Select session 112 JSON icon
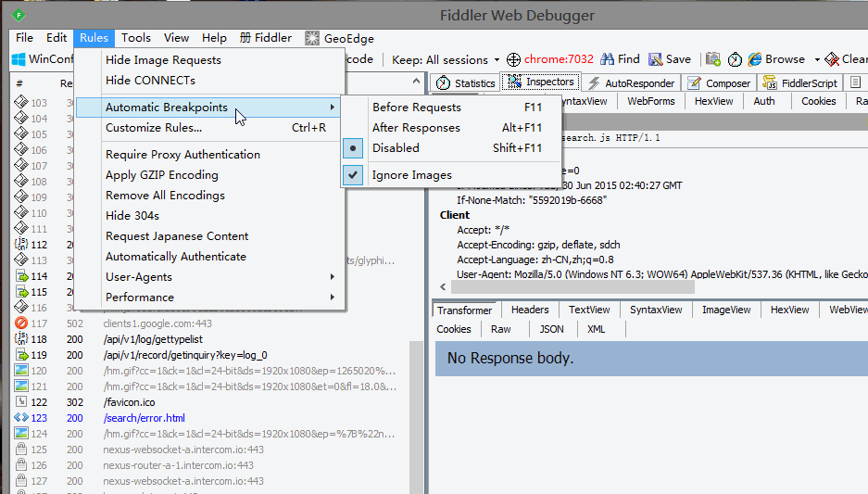Image resolution: width=868 pixels, height=494 pixels. [x=21, y=245]
